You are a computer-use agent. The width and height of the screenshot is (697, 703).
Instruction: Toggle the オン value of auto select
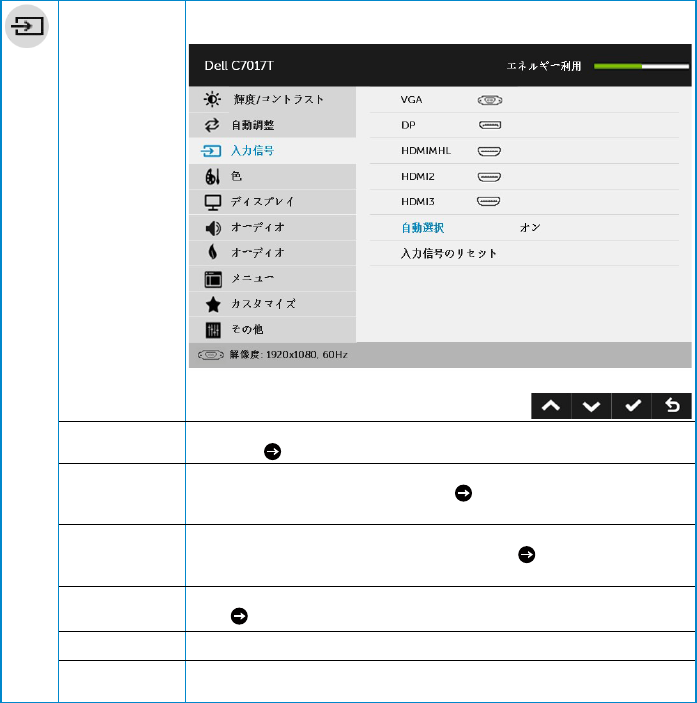pyautogui.click(x=530, y=228)
